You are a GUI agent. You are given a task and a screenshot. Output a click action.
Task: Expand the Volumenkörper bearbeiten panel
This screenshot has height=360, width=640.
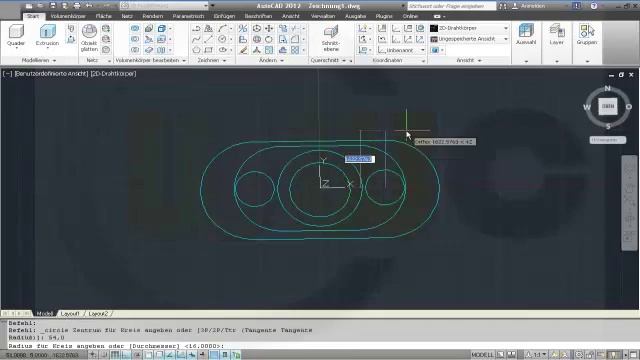pyautogui.click(x=151, y=60)
